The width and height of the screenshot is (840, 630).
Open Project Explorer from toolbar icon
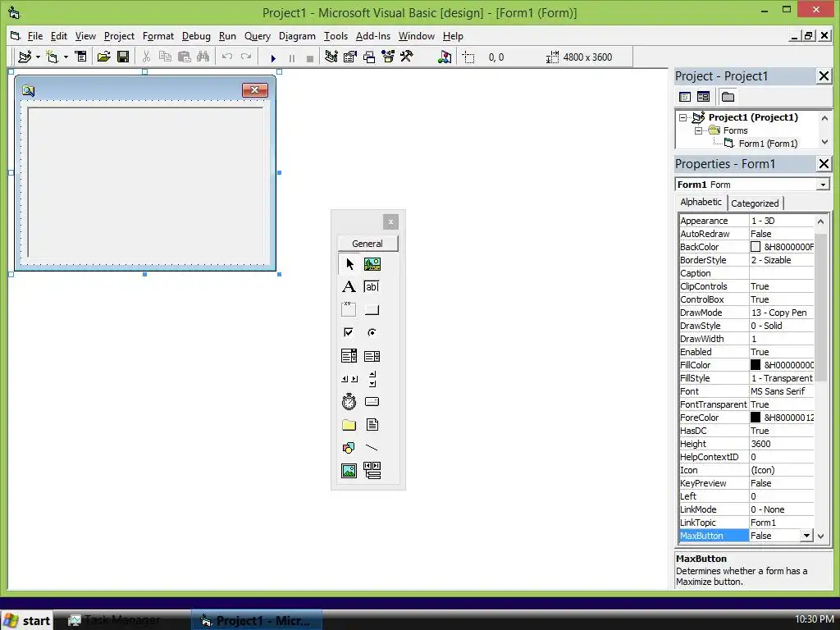pos(331,57)
